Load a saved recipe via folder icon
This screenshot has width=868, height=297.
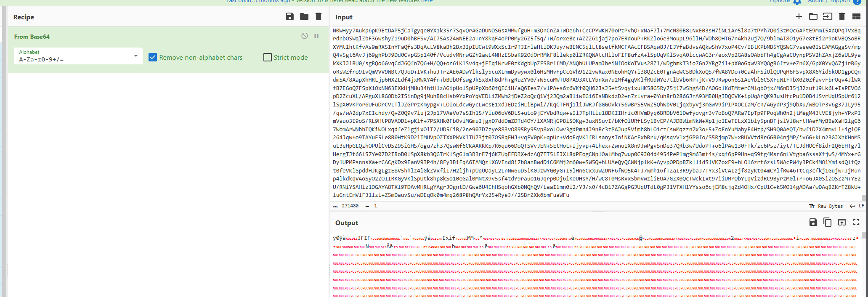pos(304,17)
